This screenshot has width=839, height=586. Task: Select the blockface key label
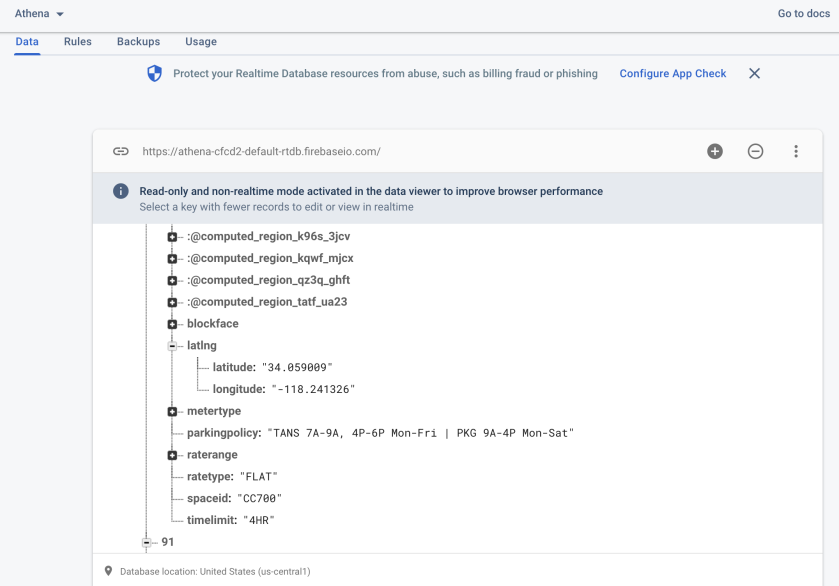[213, 324]
